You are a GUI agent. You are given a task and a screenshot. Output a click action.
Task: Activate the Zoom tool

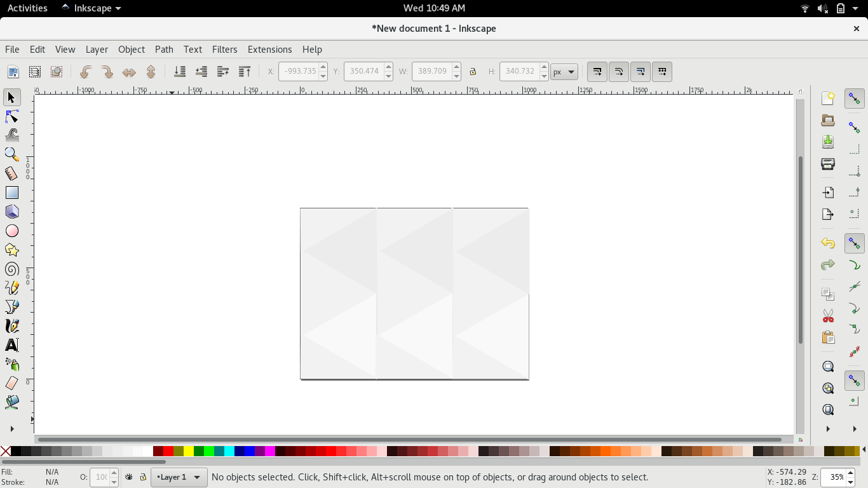(11, 154)
